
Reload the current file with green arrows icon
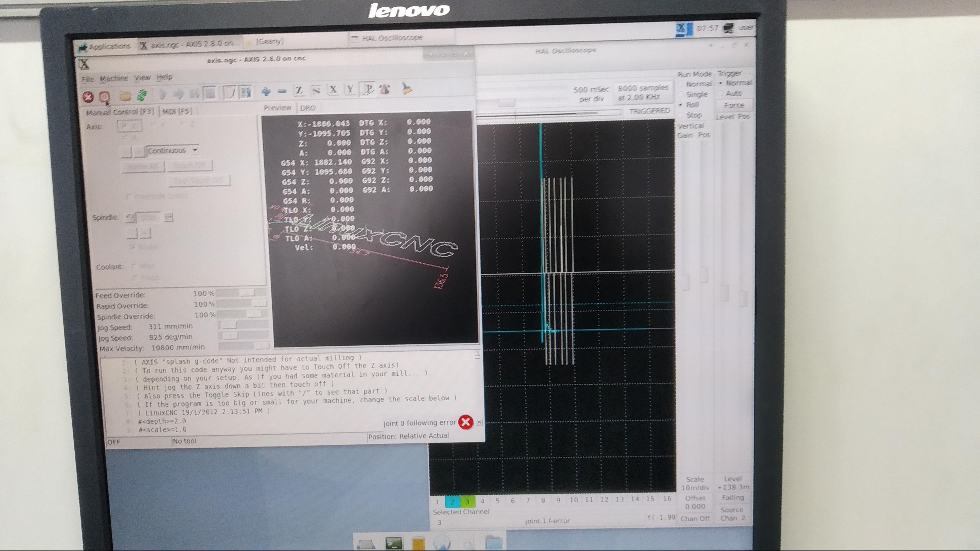click(142, 95)
